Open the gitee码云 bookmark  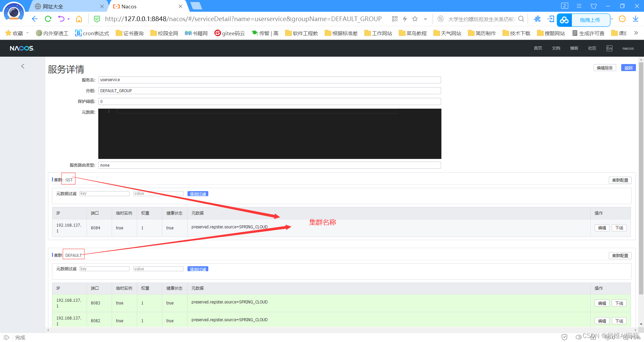pos(230,33)
